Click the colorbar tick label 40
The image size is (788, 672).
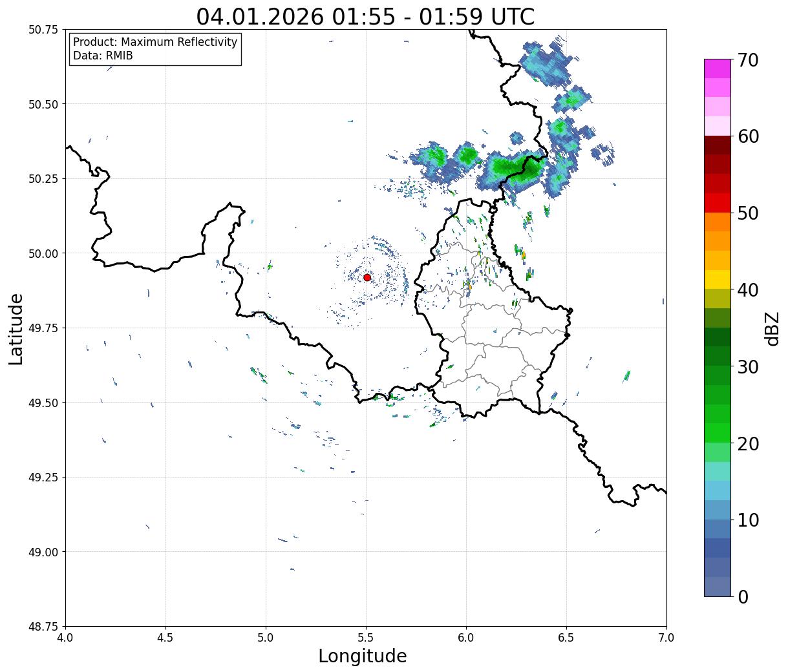[x=747, y=290]
